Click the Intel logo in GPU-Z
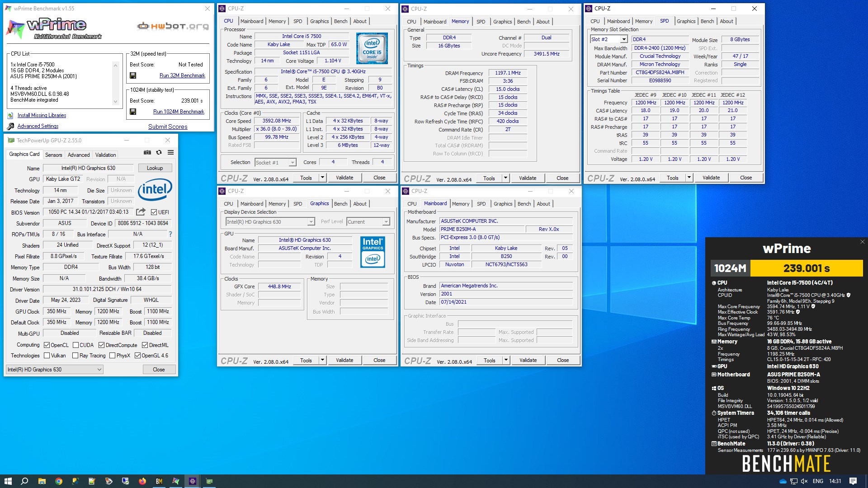 [x=155, y=189]
